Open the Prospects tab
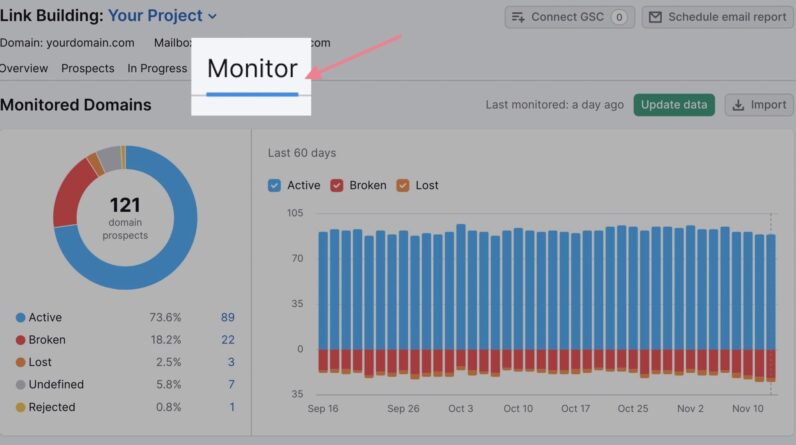The width and height of the screenshot is (796, 445). [88, 68]
